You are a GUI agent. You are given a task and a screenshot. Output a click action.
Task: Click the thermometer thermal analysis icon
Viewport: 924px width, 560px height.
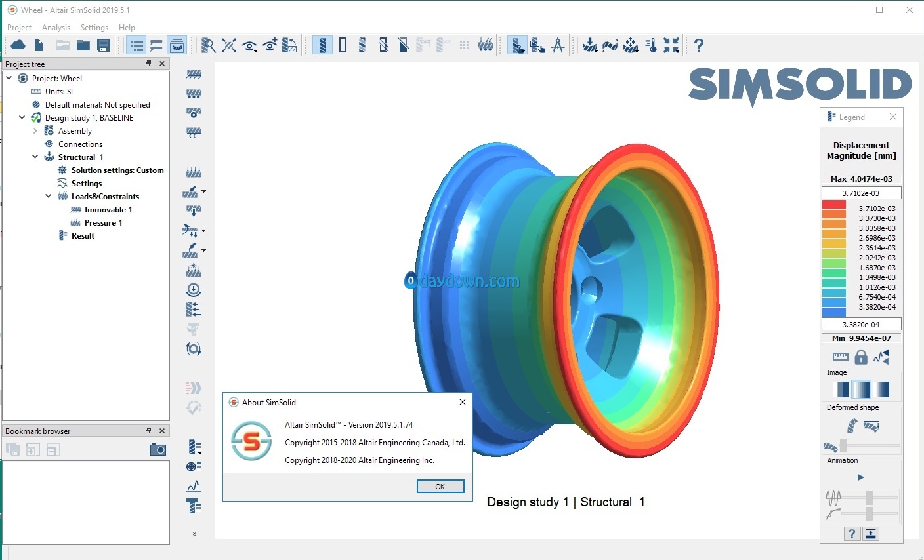point(651,45)
